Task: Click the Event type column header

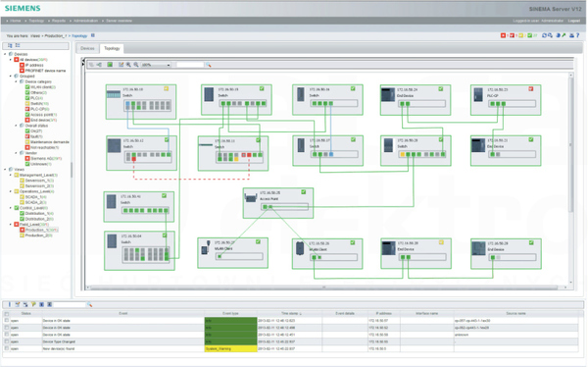Action: 230,313
